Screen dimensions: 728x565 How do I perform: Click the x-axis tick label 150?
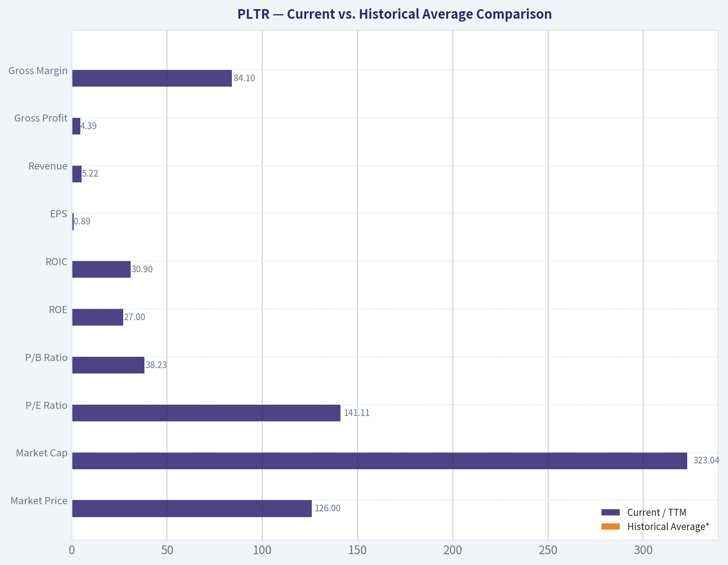click(358, 550)
